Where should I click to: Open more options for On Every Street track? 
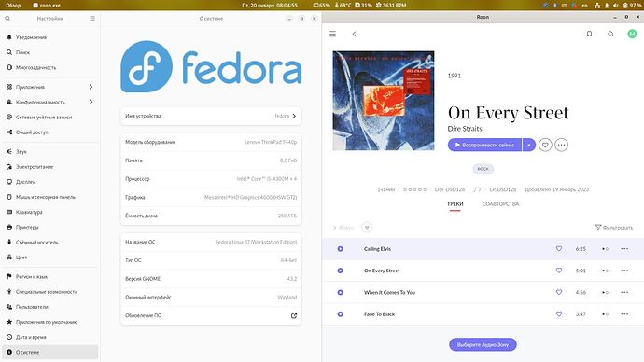click(624, 271)
